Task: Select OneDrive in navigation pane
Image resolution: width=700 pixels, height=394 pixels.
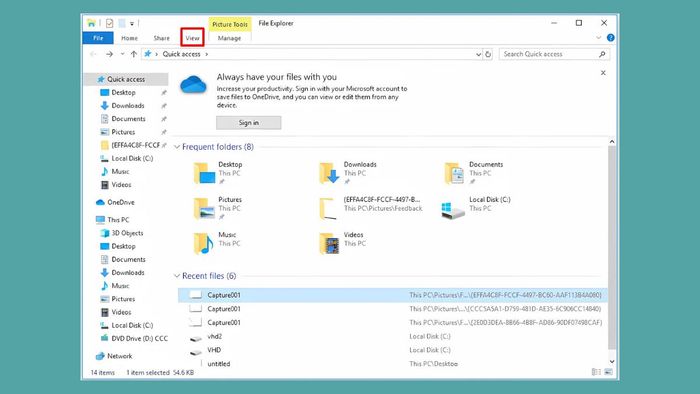Action: point(121,202)
